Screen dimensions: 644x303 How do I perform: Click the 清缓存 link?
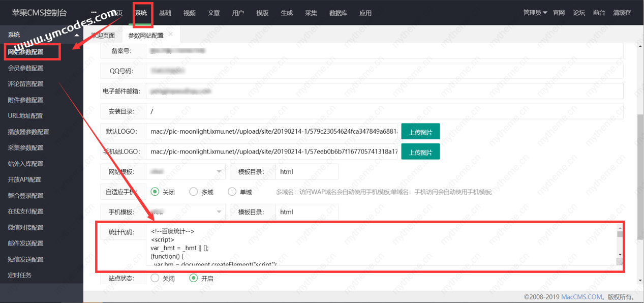pyautogui.click(x=622, y=13)
